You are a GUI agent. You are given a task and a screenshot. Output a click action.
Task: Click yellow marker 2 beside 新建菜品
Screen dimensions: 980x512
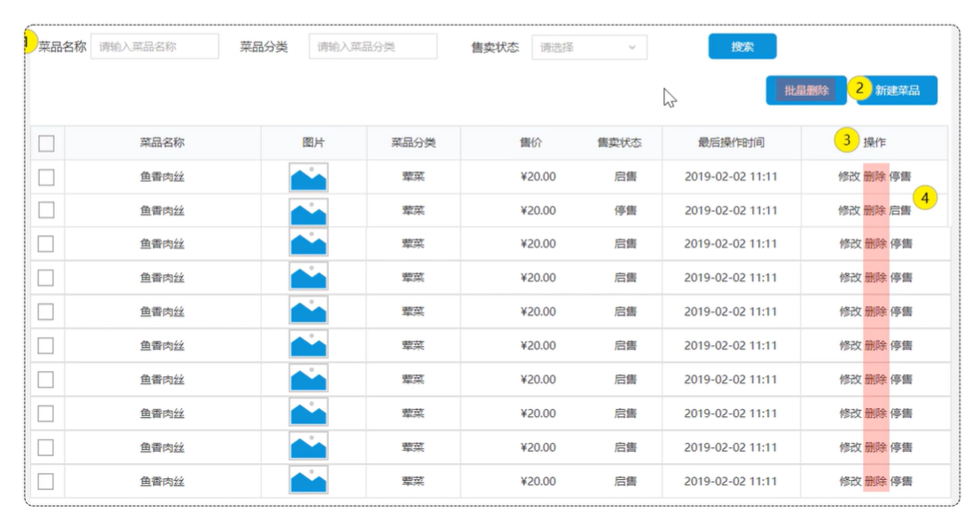858,88
